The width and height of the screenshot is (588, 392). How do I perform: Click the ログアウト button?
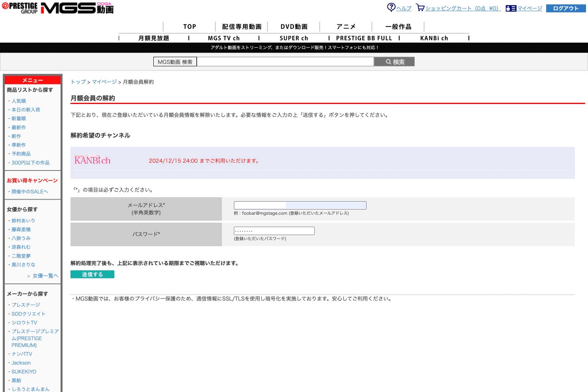coord(566,8)
